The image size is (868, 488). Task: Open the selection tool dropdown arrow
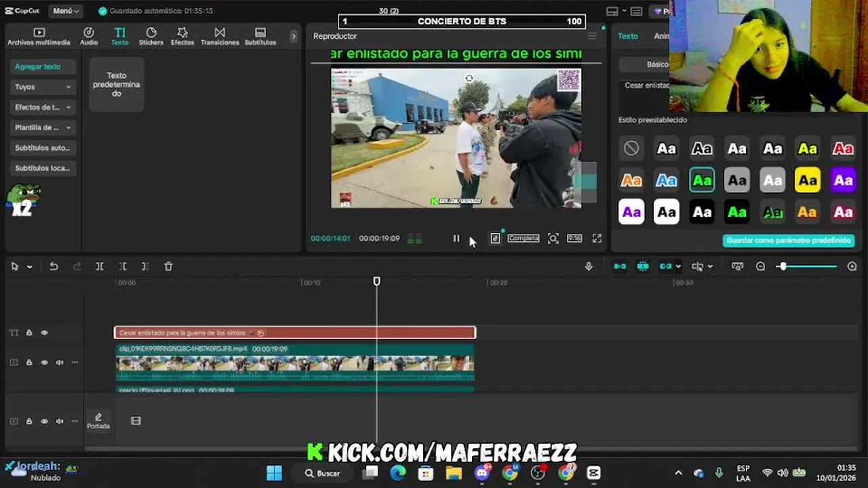[x=29, y=267]
